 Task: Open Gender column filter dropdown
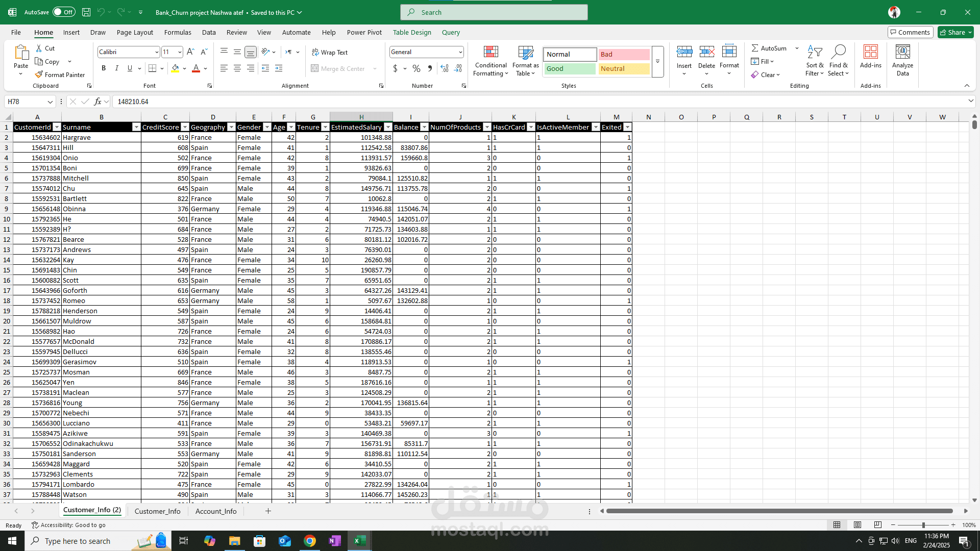coord(267,127)
